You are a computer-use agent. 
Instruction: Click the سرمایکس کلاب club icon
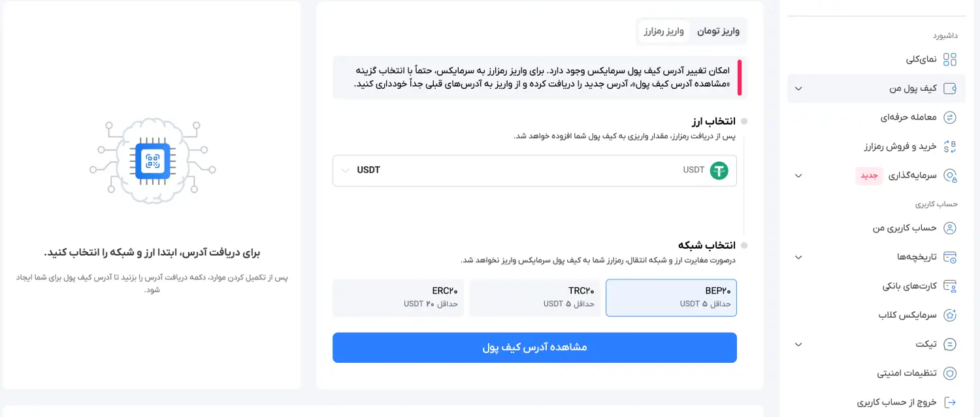pyautogui.click(x=951, y=315)
